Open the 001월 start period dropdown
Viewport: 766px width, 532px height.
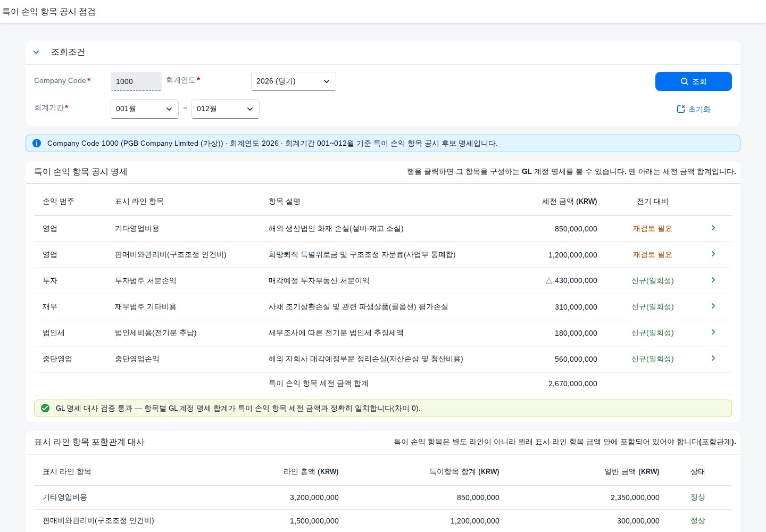pyautogui.click(x=145, y=109)
